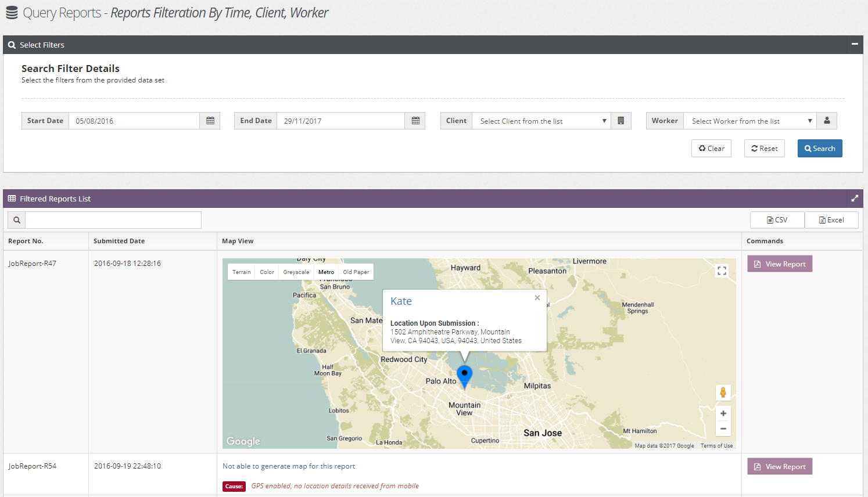The width and height of the screenshot is (868, 497).
Task: Click the red Cause label badge
Action: pyautogui.click(x=234, y=487)
